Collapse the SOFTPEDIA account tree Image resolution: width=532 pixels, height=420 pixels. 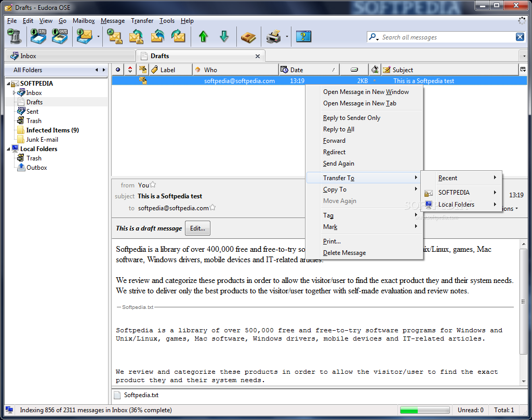pyautogui.click(x=8, y=84)
